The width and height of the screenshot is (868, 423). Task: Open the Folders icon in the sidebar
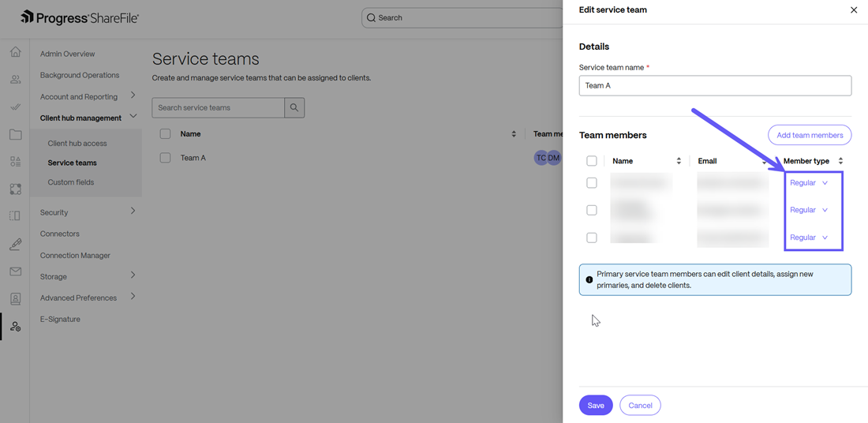coord(15,134)
